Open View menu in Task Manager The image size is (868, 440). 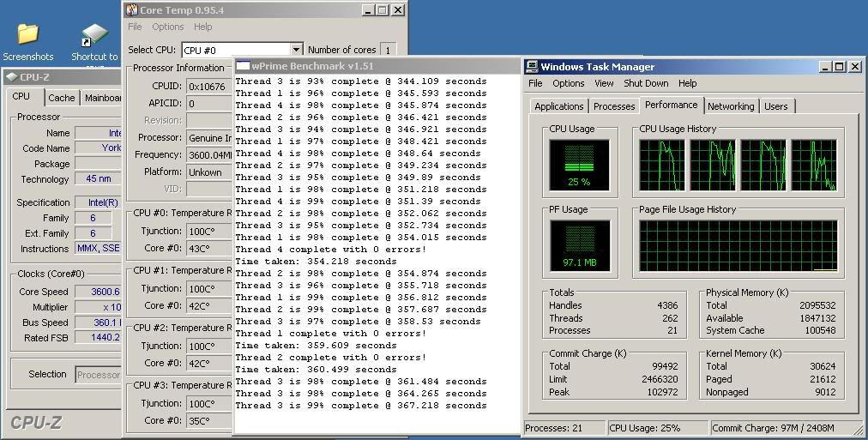[604, 83]
